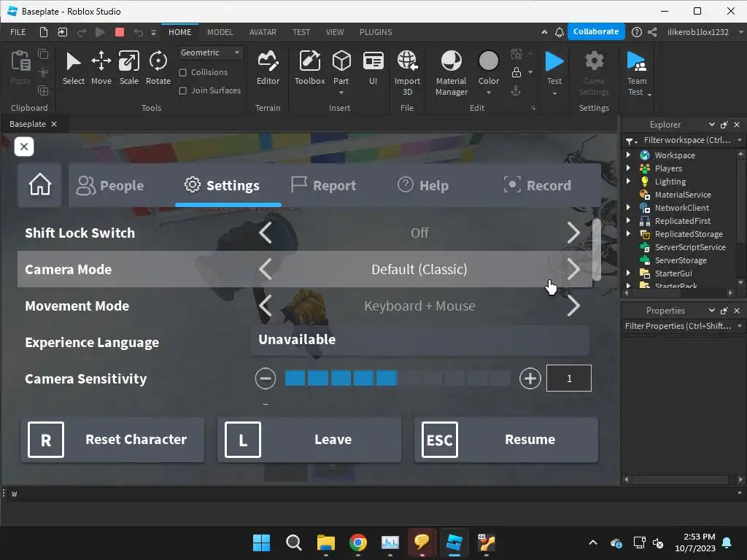Open the People tab in game menu
This screenshot has height=560, width=747.
tap(110, 185)
